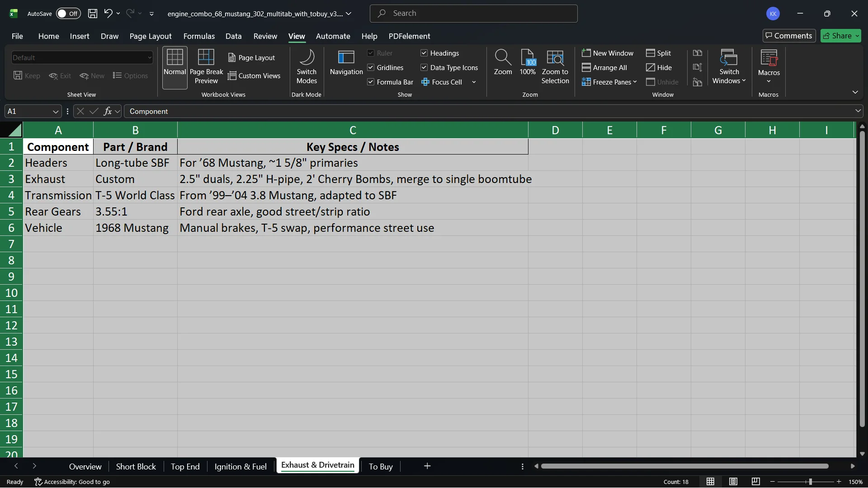
Task: Open the Zoom dialog
Action: (x=503, y=63)
